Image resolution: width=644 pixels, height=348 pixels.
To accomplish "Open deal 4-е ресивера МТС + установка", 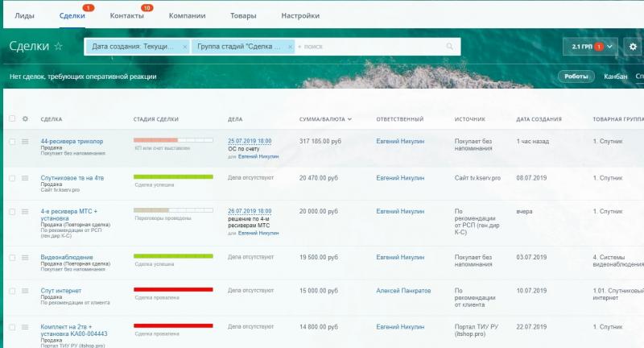I will (x=69, y=215).
